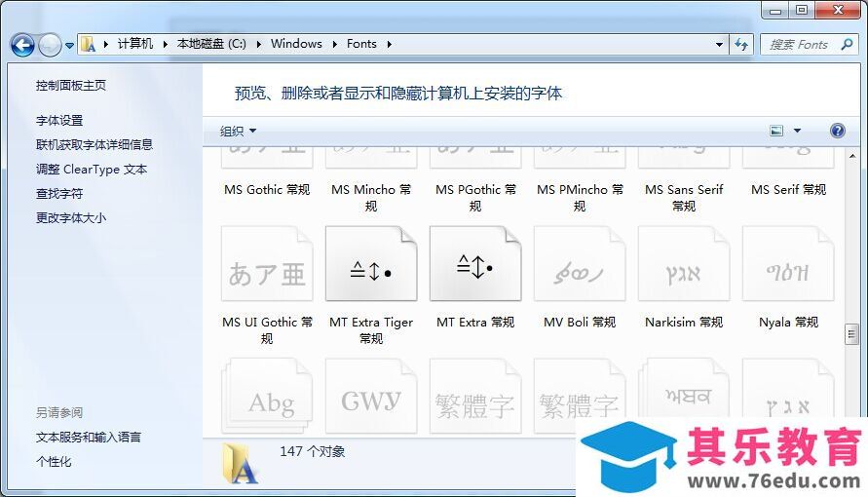The image size is (868, 497).
Task: Select the MV Boli font icon
Action: click(x=580, y=263)
